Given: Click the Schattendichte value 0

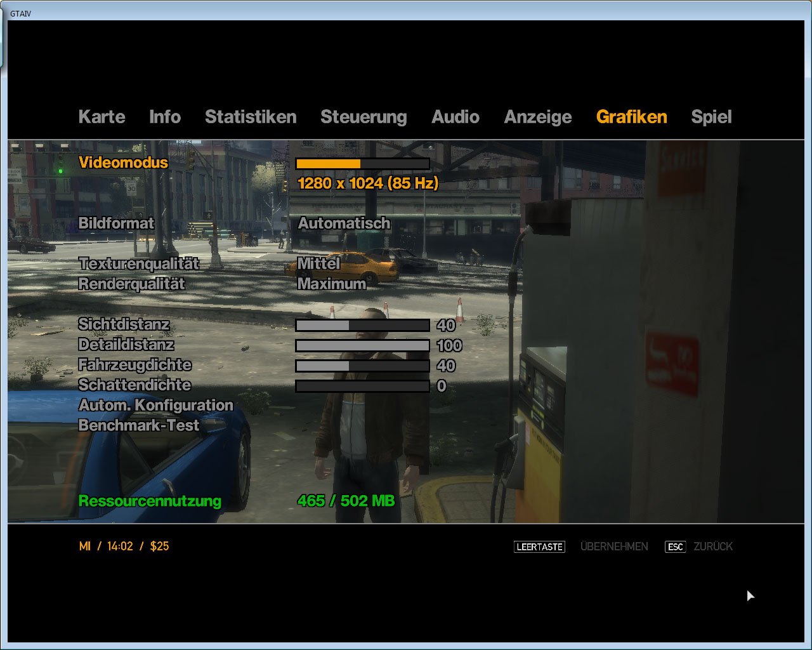Looking at the screenshot, I should [x=442, y=386].
